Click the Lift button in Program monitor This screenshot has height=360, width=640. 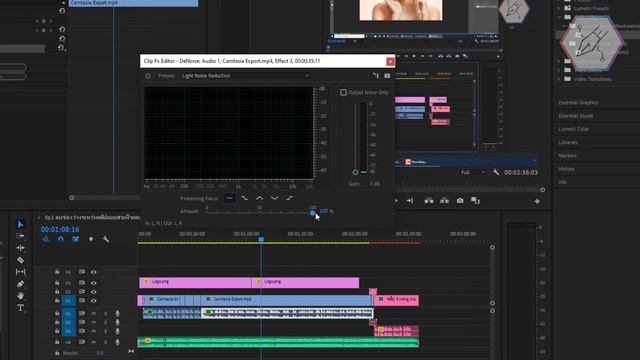429,201
